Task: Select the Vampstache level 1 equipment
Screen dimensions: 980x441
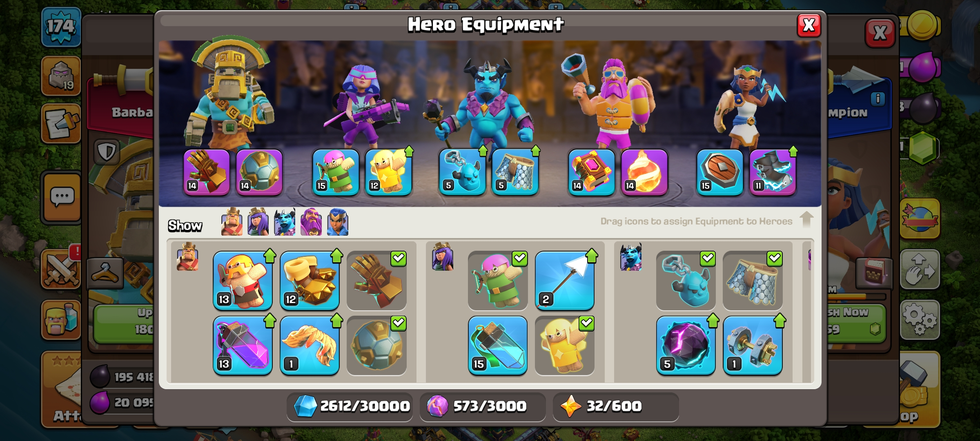Action: pos(310,345)
